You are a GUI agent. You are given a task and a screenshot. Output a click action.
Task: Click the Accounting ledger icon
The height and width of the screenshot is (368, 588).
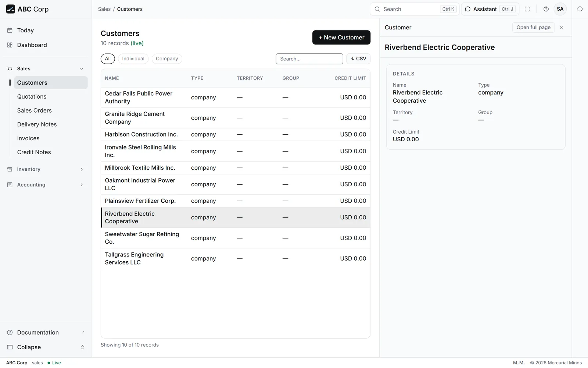[10, 185]
